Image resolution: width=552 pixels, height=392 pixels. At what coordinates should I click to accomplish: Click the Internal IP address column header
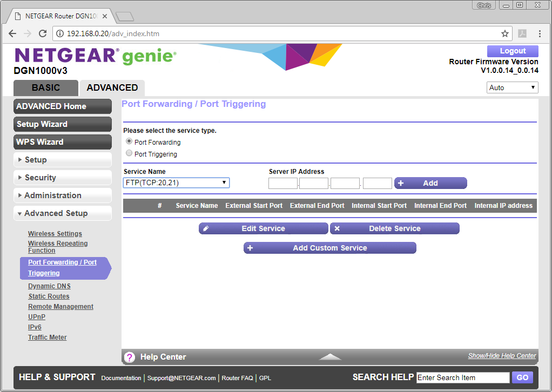pyautogui.click(x=503, y=206)
